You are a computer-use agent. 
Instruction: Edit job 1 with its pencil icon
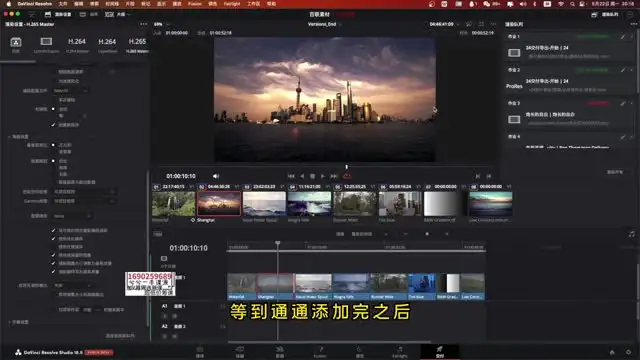click(x=623, y=37)
